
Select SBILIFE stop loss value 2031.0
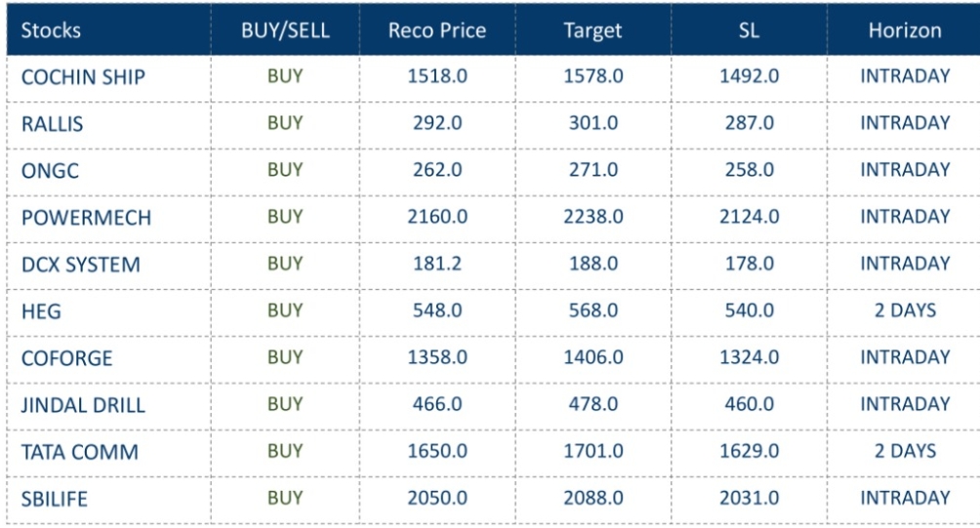coord(749,497)
